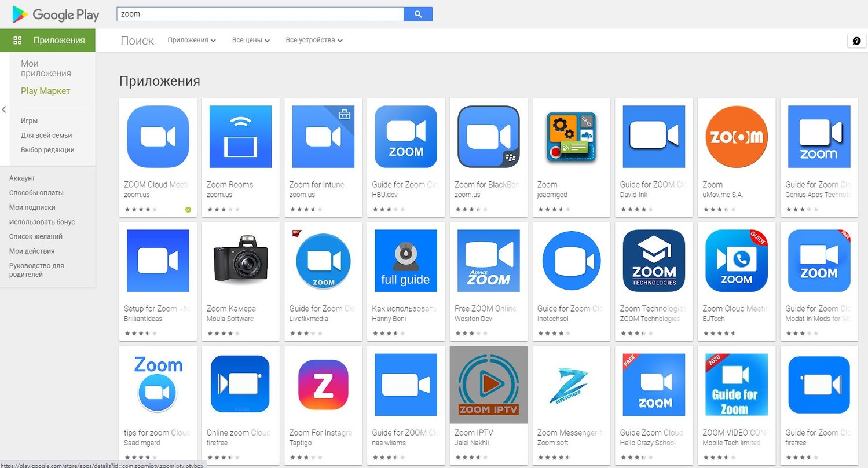Open the ZOOM Cloud Meetings app icon
The image size is (868, 468).
point(158,137)
